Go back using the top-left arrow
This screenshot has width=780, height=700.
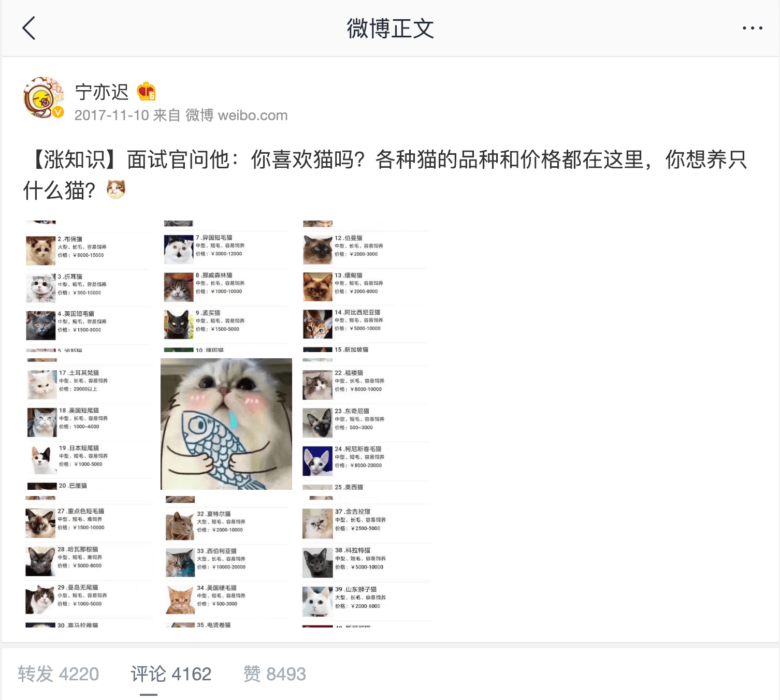(29, 28)
